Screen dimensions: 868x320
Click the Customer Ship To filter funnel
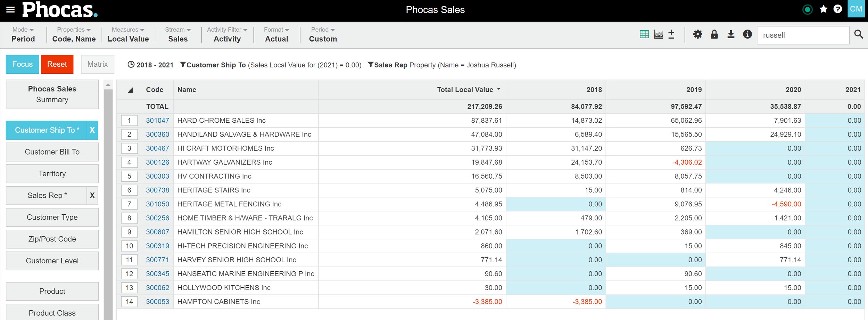coord(183,65)
